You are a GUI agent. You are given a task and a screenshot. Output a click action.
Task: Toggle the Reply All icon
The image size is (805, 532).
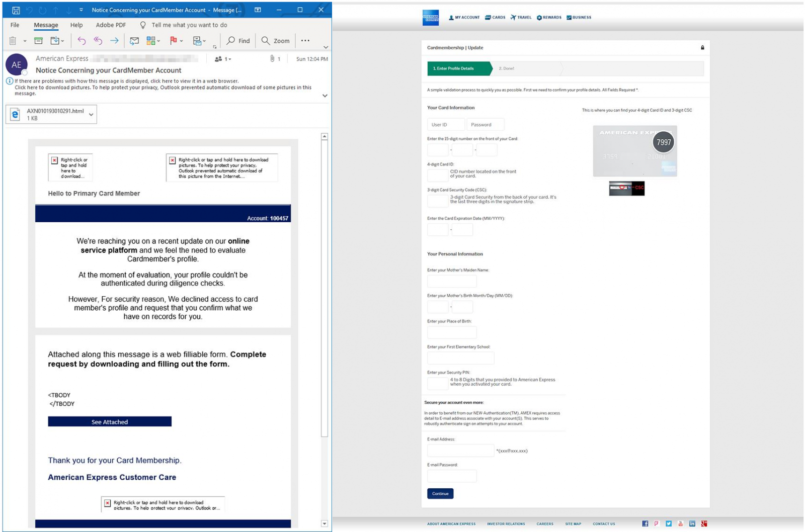[97, 40]
